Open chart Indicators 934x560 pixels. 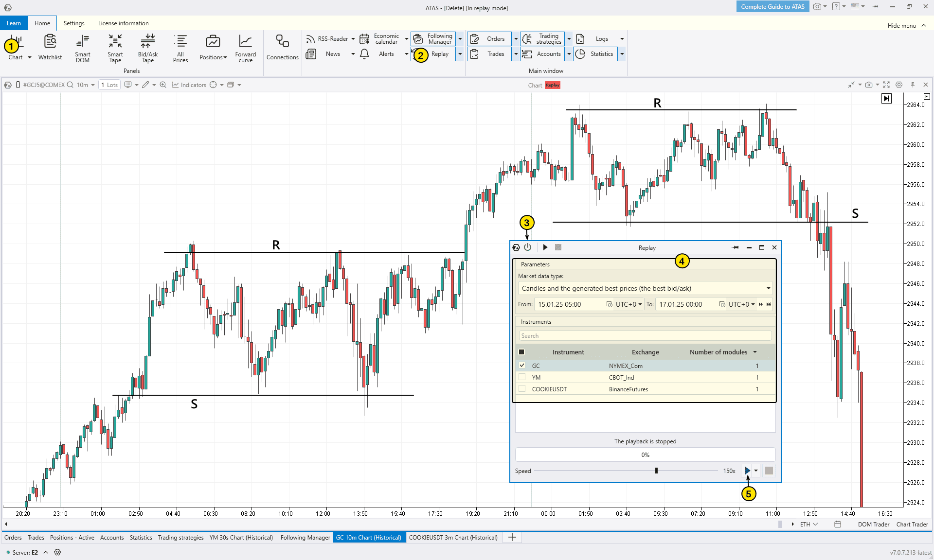[x=189, y=85]
